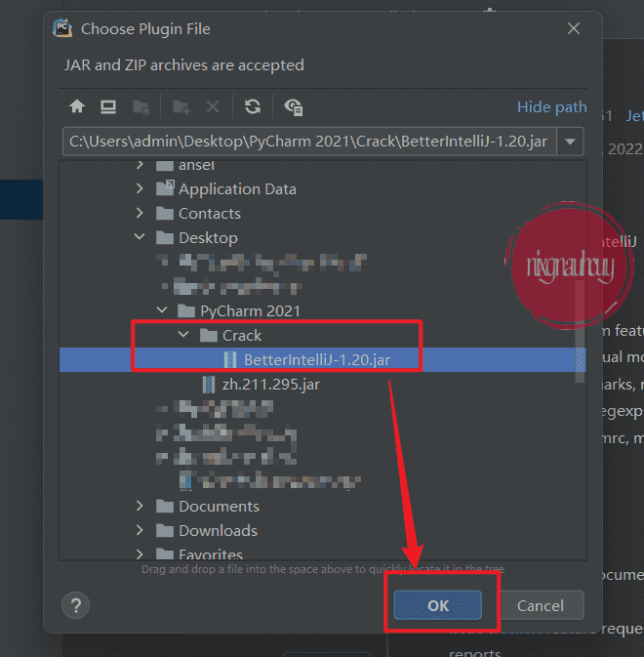Select the ansel folder
644x657 pixels.
[196, 165]
